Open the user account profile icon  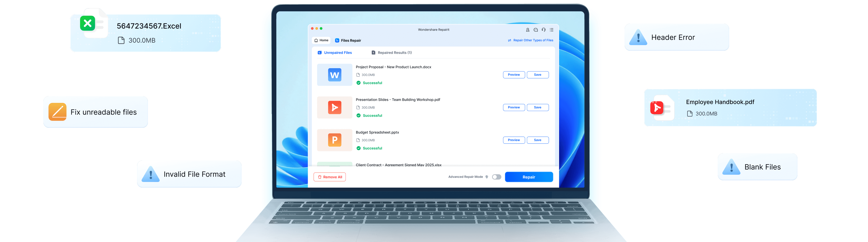[x=528, y=30]
